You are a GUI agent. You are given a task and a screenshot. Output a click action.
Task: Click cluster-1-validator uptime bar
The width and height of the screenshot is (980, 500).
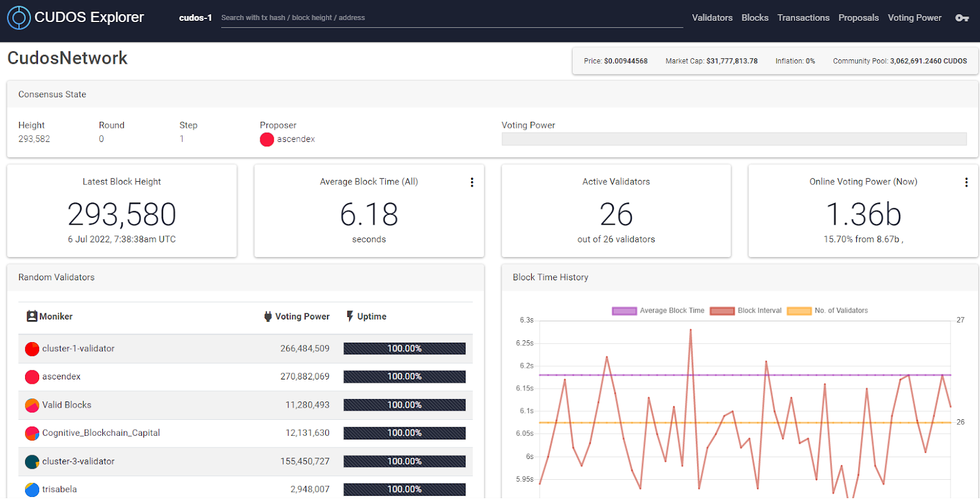pyautogui.click(x=404, y=349)
